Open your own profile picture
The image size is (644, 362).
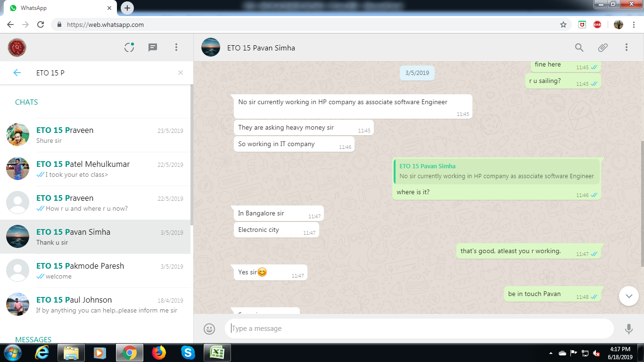[x=17, y=47]
